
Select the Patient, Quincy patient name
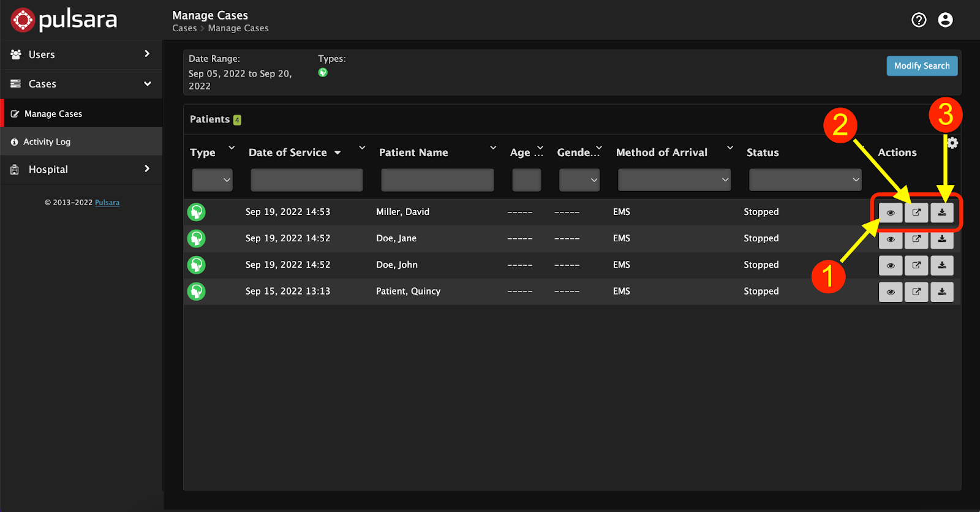[409, 291]
